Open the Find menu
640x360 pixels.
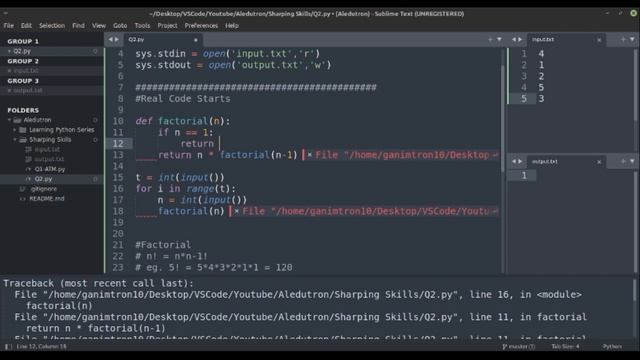point(78,26)
